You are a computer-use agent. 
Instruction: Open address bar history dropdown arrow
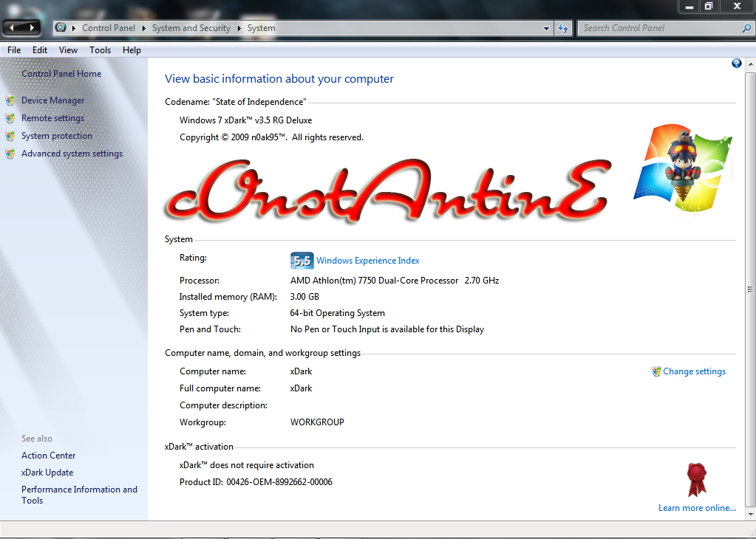[546, 28]
